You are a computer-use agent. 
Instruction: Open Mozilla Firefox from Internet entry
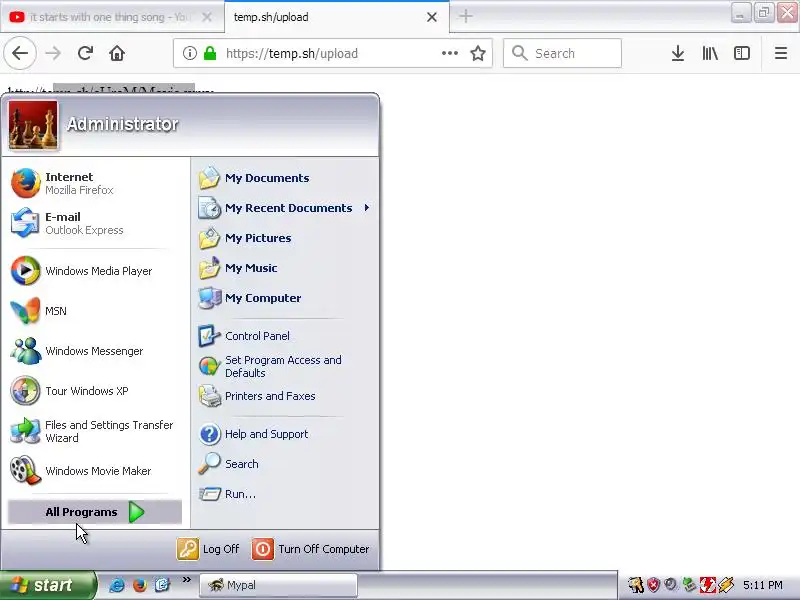(x=94, y=183)
